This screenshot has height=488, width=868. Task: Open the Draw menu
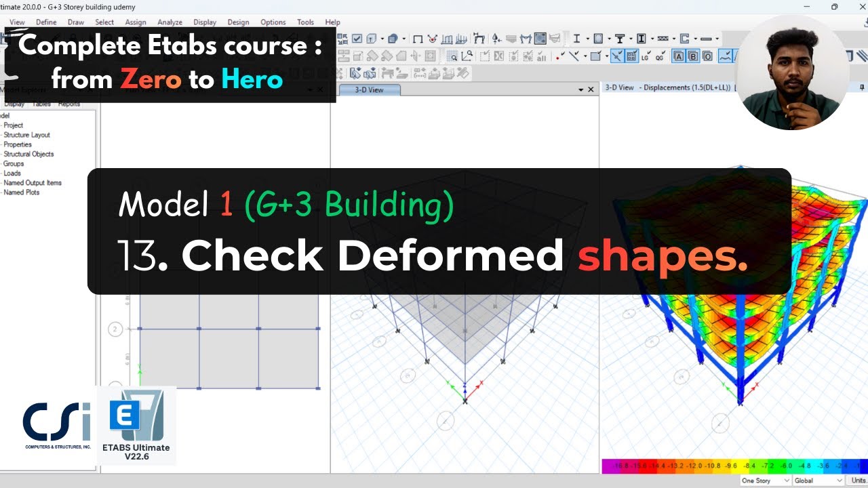click(76, 22)
